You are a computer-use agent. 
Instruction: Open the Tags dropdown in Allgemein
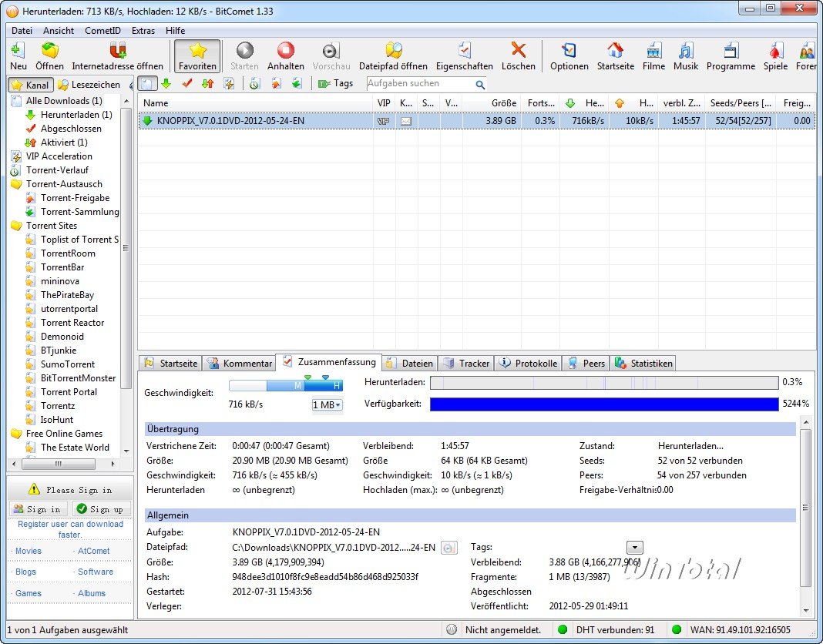pyautogui.click(x=634, y=548)
